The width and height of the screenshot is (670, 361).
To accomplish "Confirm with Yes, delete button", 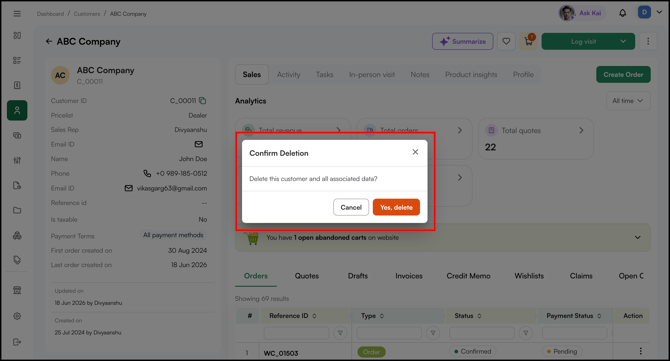I will [x=396, y=207].
